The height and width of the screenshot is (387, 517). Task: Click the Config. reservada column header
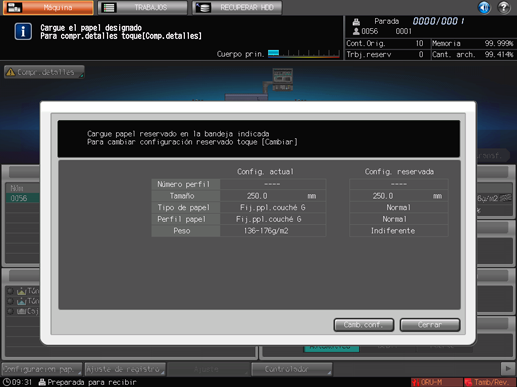pyautogui.click(x=399, y=172)
